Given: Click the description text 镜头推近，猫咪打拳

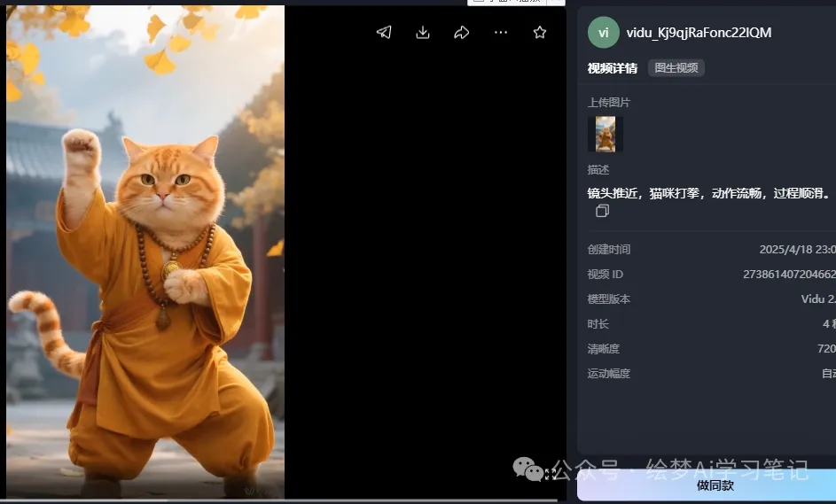Looking at the screenshot, I should tap(644, 193).
